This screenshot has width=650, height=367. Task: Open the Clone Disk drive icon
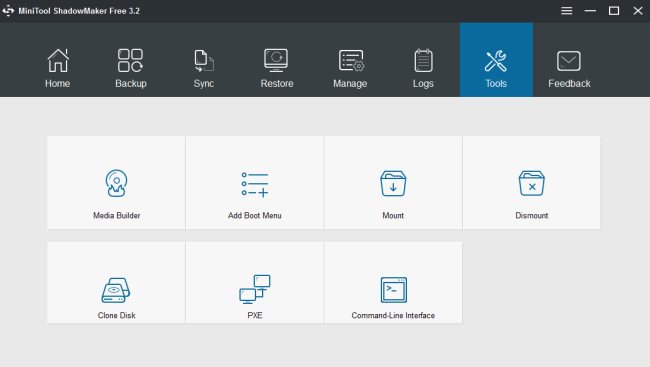(x=116, y=290)
